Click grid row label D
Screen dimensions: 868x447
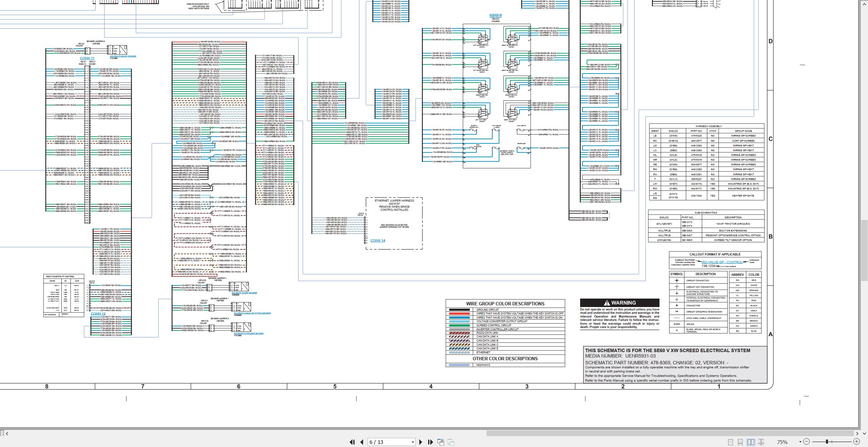pos(770,41)
